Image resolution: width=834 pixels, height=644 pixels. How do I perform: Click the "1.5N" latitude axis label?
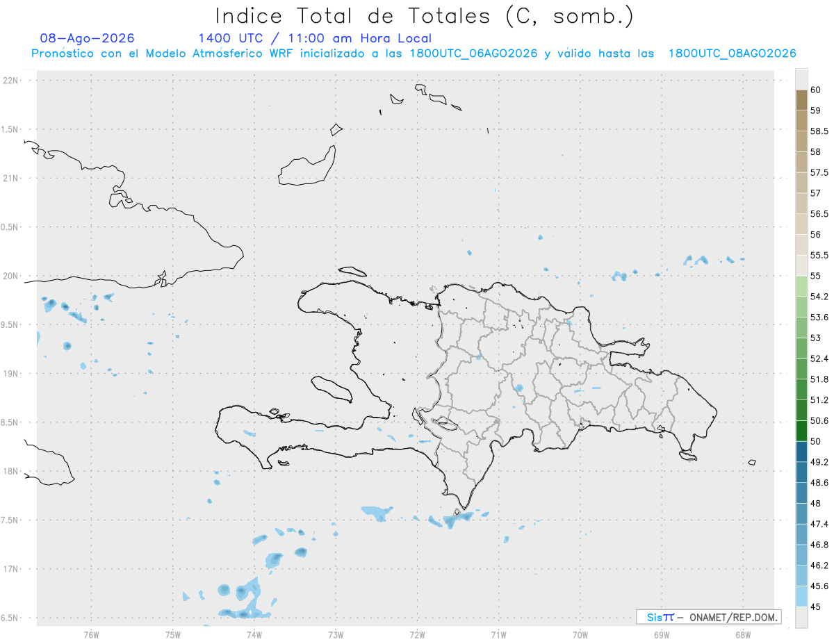coord(10,129)
